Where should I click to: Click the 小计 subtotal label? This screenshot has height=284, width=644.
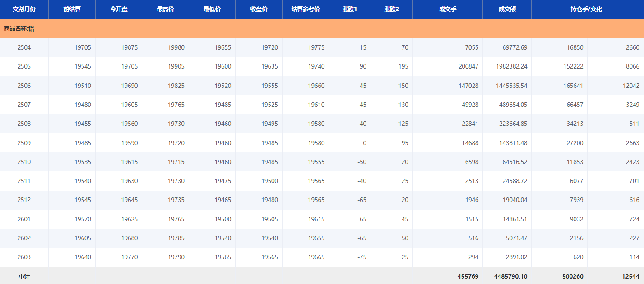point(24,276)
